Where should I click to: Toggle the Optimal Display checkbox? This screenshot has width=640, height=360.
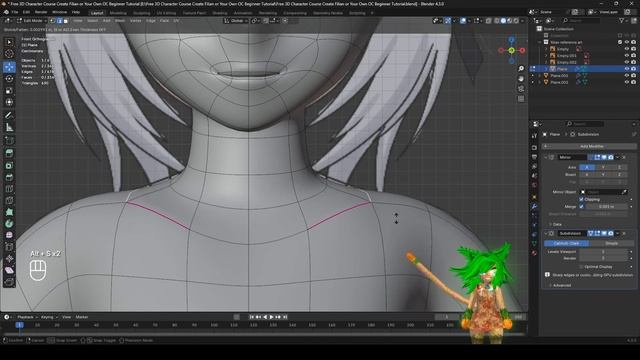[x=581, y=267]
